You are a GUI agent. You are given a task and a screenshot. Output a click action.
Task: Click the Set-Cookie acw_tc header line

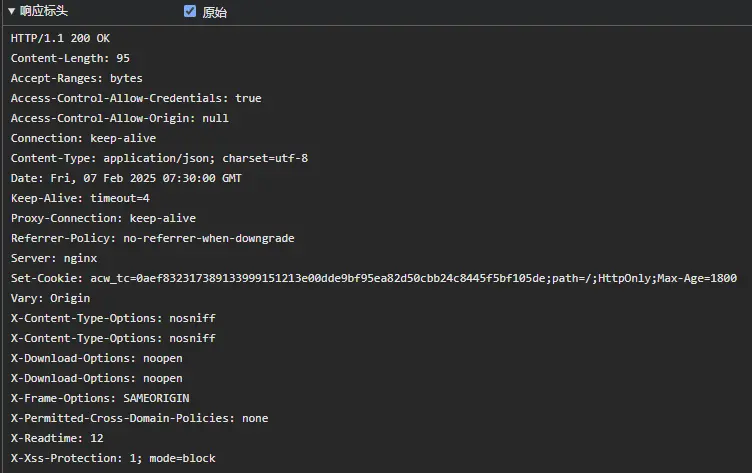click(373, 278)
